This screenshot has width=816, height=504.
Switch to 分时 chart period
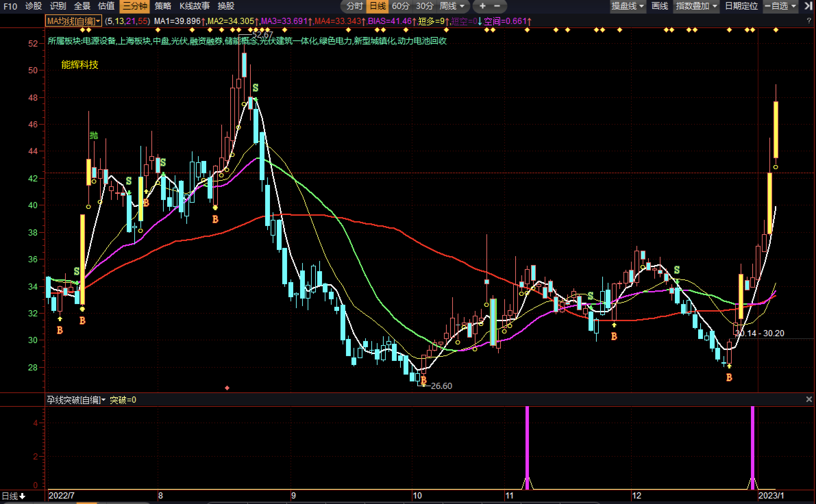tap(354, 6)
